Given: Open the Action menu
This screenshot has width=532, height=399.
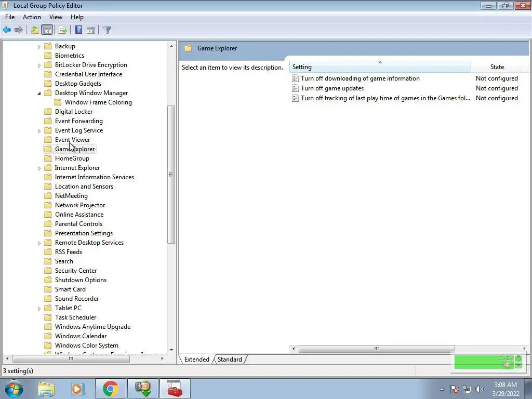Looking at the screenshot, I should tap(32, 17).
